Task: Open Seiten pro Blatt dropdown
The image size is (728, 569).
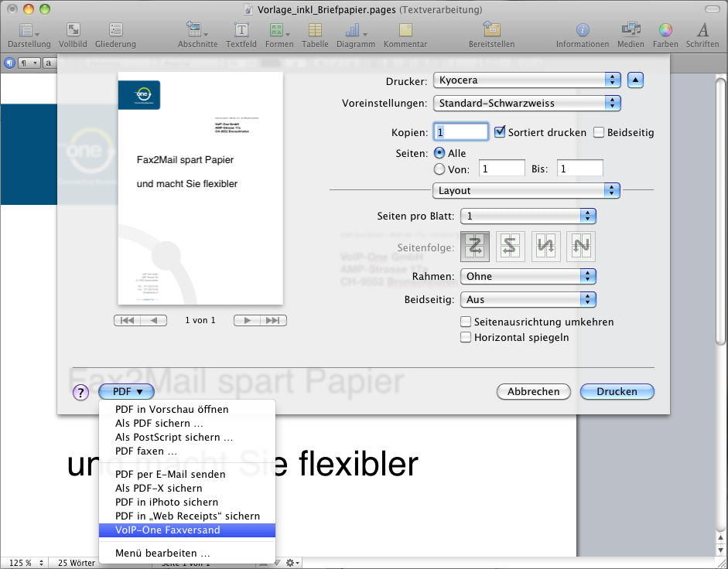Action: click(528, 216)
